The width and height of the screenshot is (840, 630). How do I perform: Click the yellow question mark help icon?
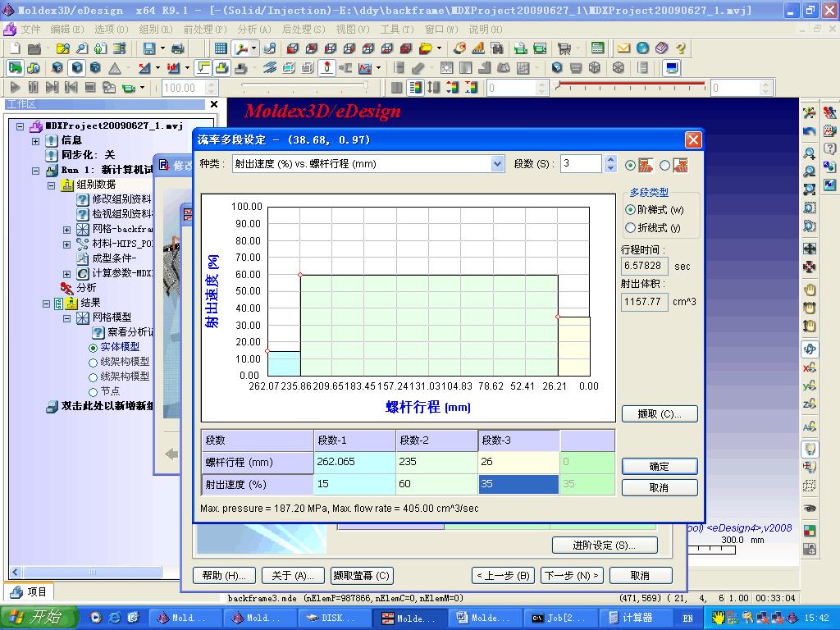(681, 48)
